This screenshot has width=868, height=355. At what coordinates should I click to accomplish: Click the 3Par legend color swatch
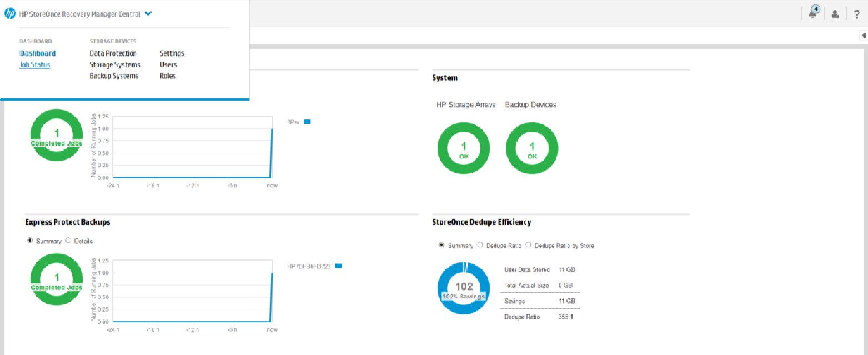coord(307,122)
